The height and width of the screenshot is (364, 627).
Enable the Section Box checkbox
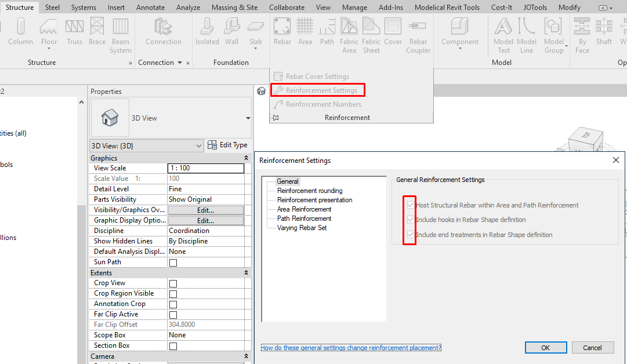tap(173, 346)
